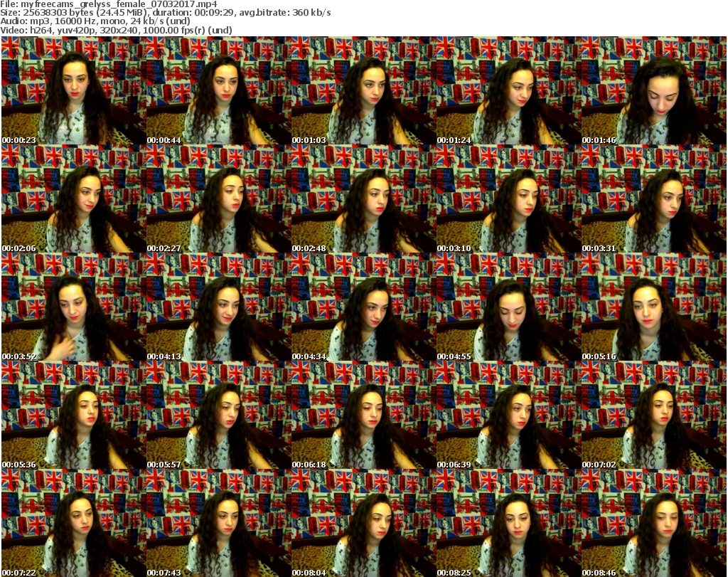Open the frame stamped 00:07:02
This screenshot has width=728, height=577.
pos(654,415)
